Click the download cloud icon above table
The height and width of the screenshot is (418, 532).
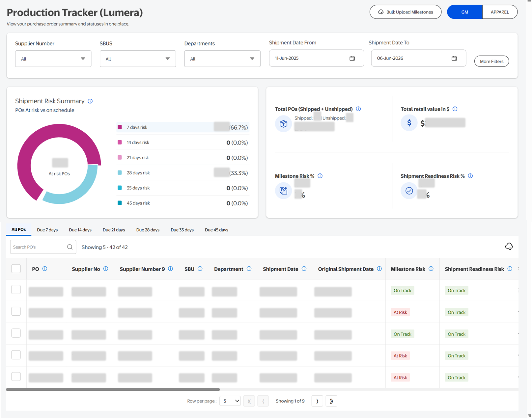509,247
